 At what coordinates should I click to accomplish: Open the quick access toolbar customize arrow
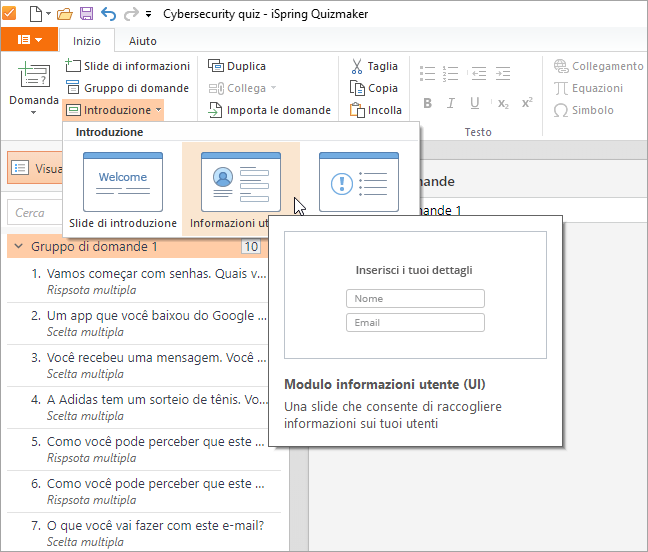[x=149, y=15]
